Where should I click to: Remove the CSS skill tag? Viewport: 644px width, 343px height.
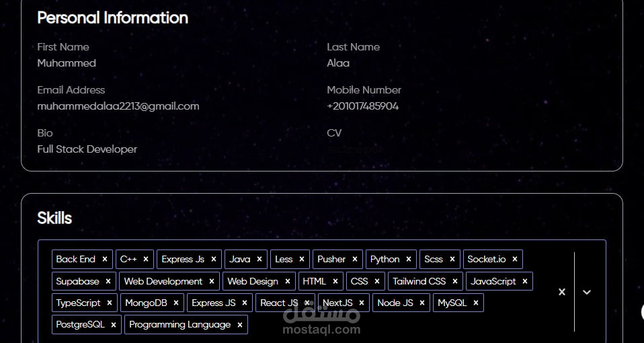[377, 281]
